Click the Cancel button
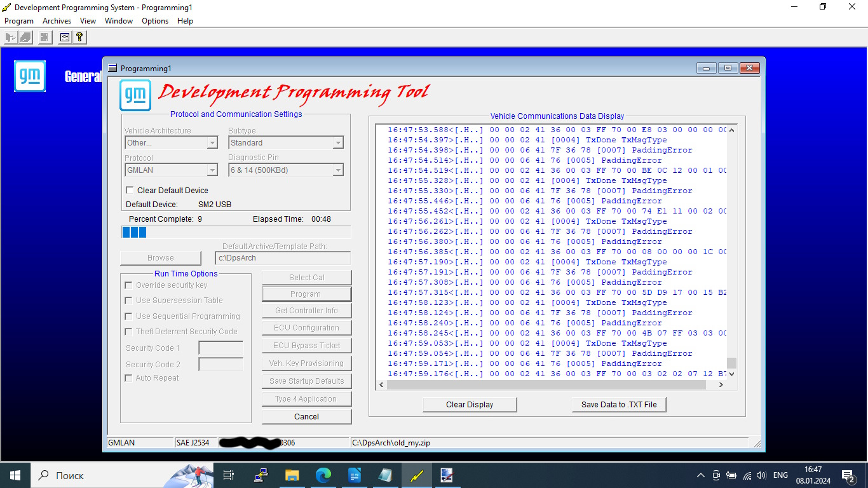This screenshot has width=868, height=488. [x=306, y=417]
